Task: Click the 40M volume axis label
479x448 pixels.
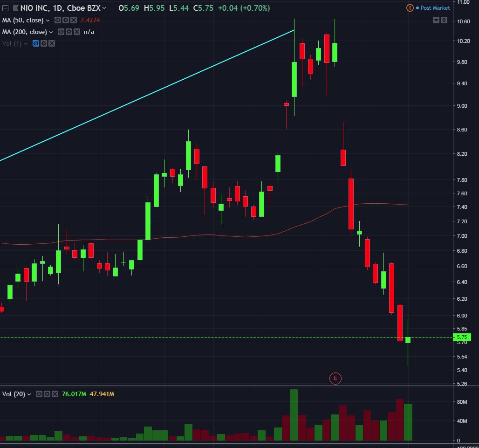Action: [462, 421]
